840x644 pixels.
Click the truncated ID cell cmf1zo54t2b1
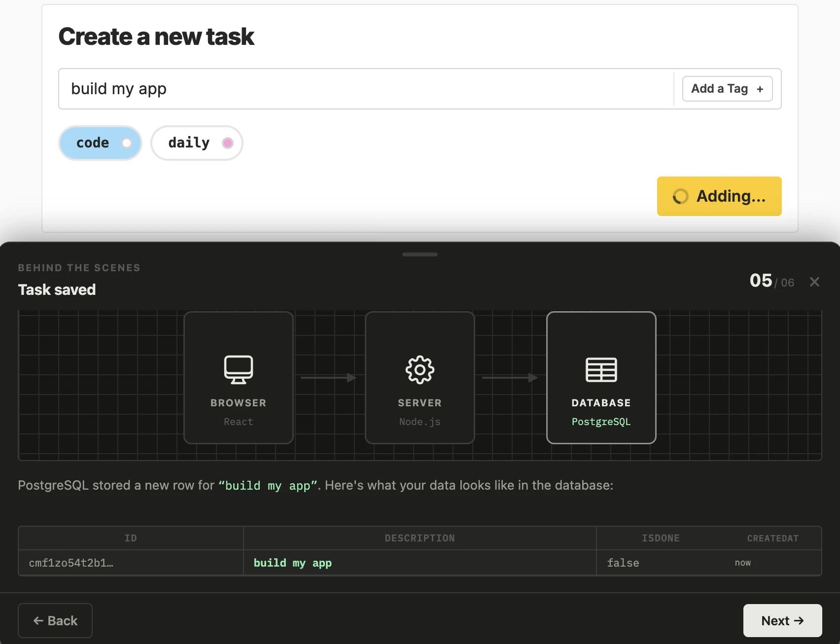pyautogui.click(x=71, y=563)
